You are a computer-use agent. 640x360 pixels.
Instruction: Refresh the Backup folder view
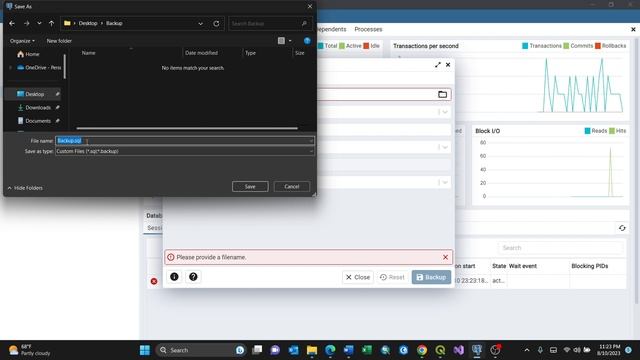[x=216, y=24]
